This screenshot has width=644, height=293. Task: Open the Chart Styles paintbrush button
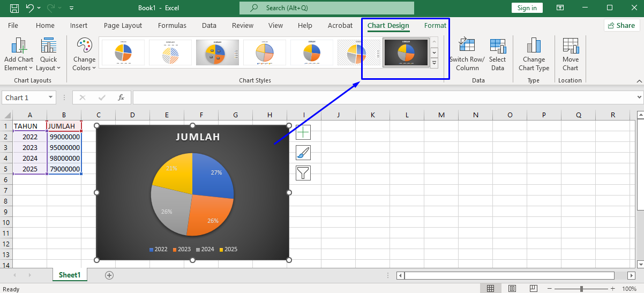[303, 153]
